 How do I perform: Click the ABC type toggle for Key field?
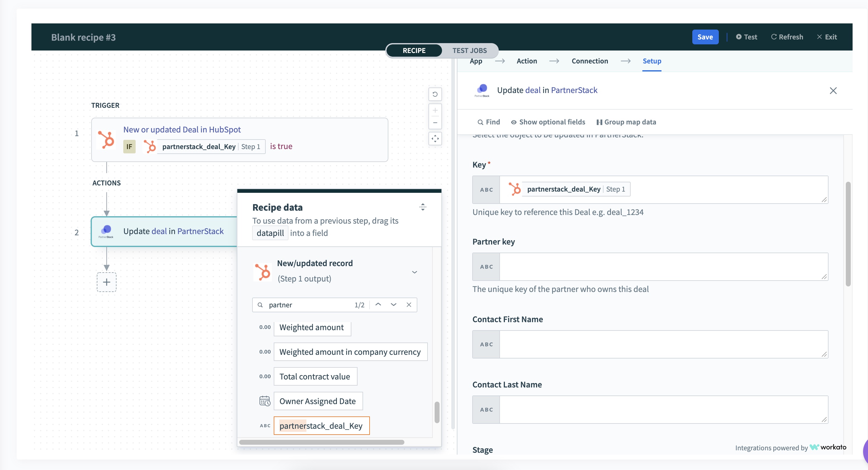486,189
